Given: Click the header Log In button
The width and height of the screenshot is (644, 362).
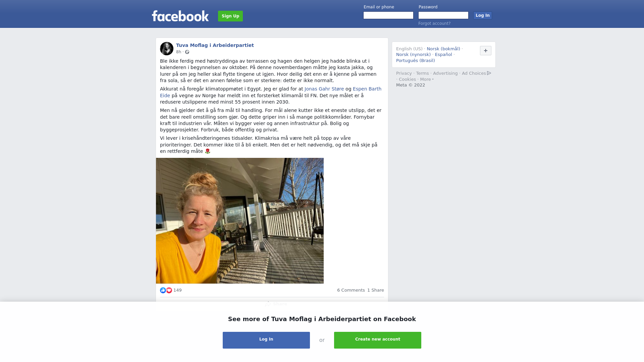Looking at the screenshot, I should (x=483, y=15).
